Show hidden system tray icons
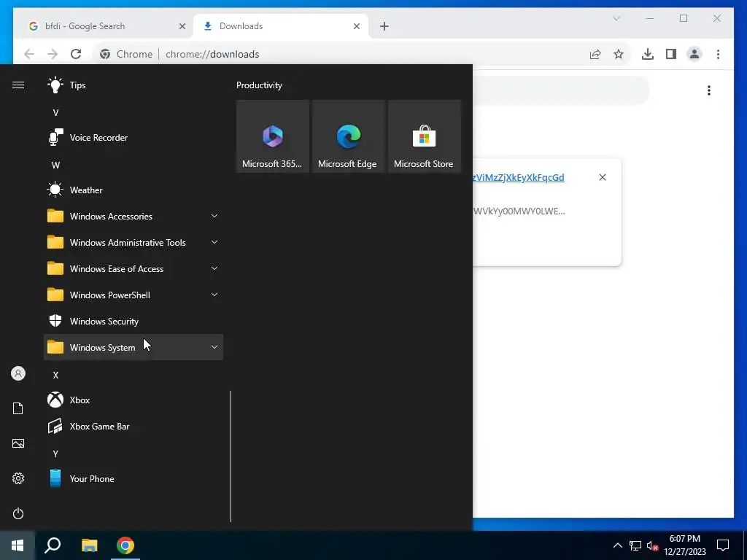The image size is (747, 560). click(617, 545)
